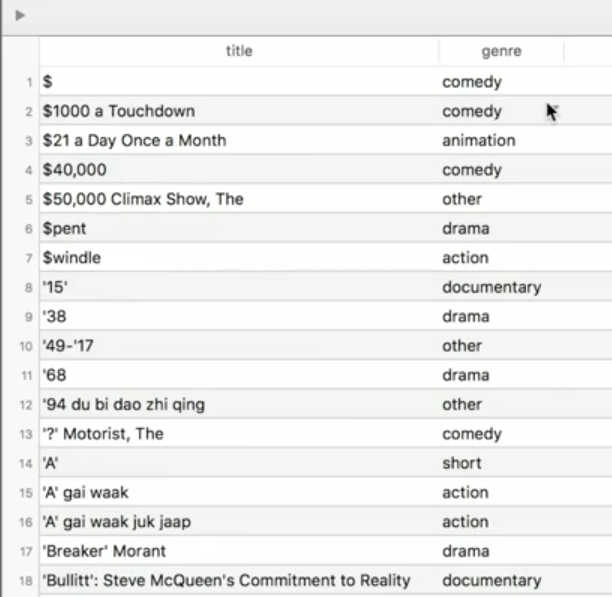This screenshot has width=612, height=597.
Task: Click genre 'other' for '94 du bi dao
Action: pos(462,405)
